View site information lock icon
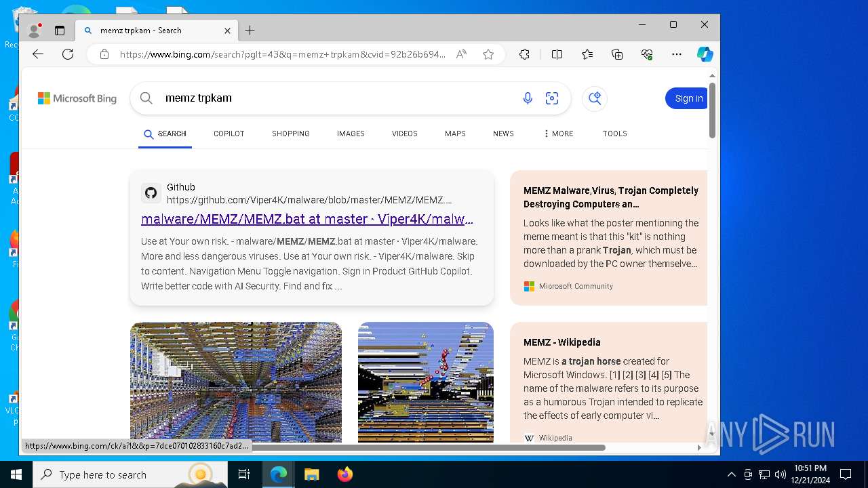Image resolution: width=868 pixels, height=488 pixels. 104,54
